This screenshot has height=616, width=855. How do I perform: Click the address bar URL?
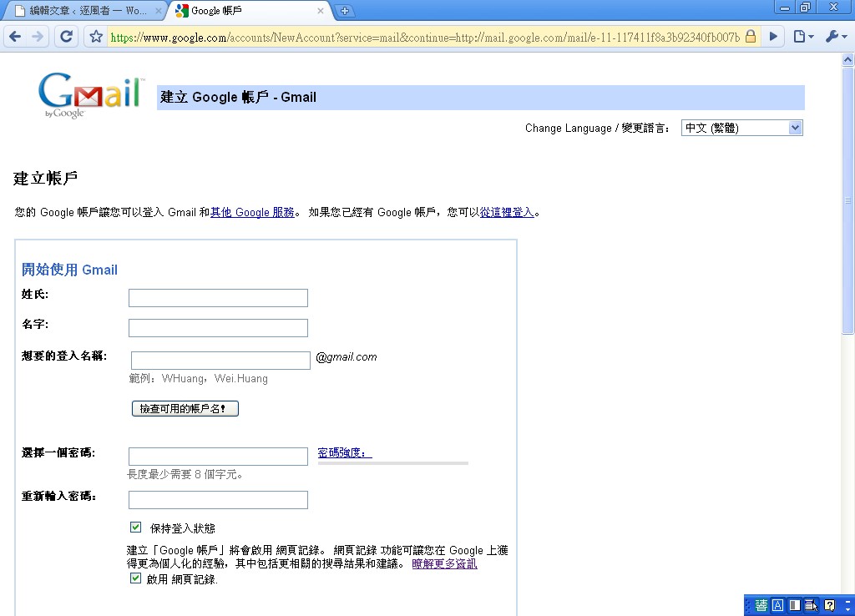(x=425, y=37)
